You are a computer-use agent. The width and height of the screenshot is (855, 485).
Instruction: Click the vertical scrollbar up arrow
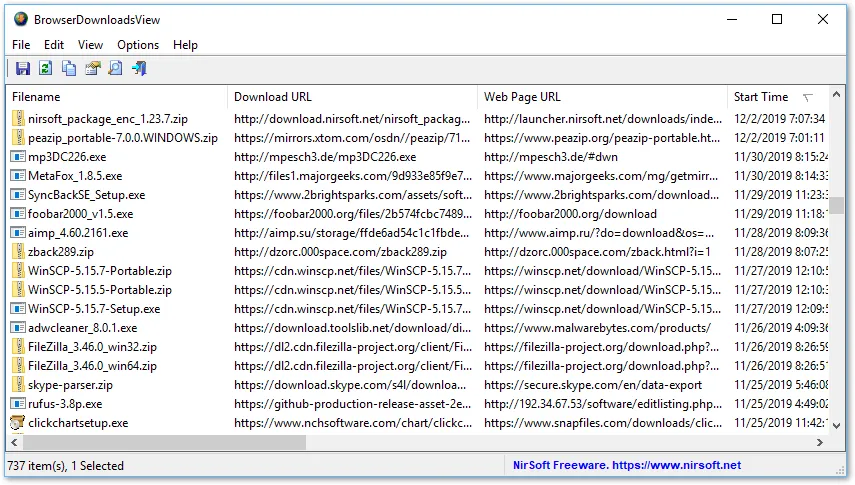(836, 94)
